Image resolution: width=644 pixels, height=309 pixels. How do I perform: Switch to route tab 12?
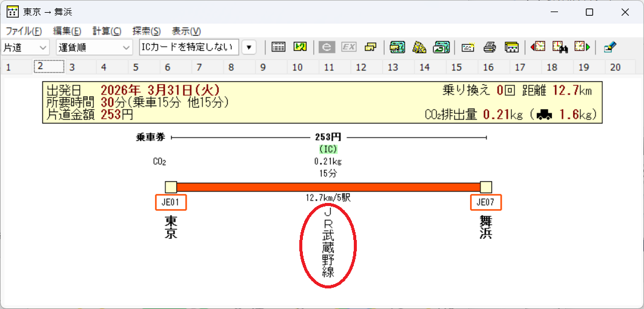click(367, 67)
